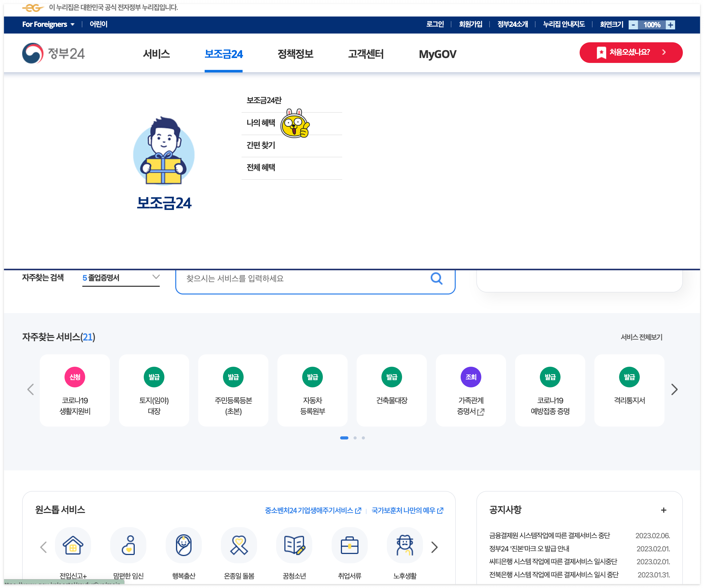Open the 취업서류 briefcase icon

point(349,545)
